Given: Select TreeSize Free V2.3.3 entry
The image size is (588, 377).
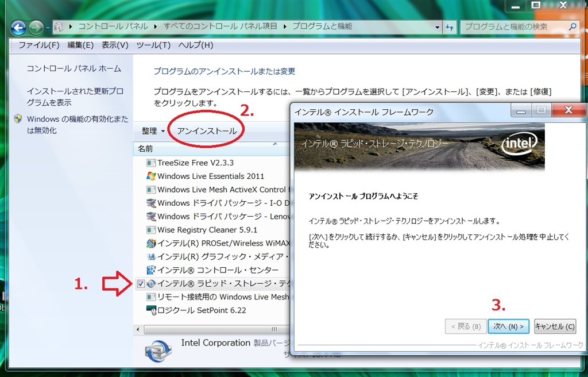Looking at the screenshot, I should pyautogui.click(x=195, y=163).
